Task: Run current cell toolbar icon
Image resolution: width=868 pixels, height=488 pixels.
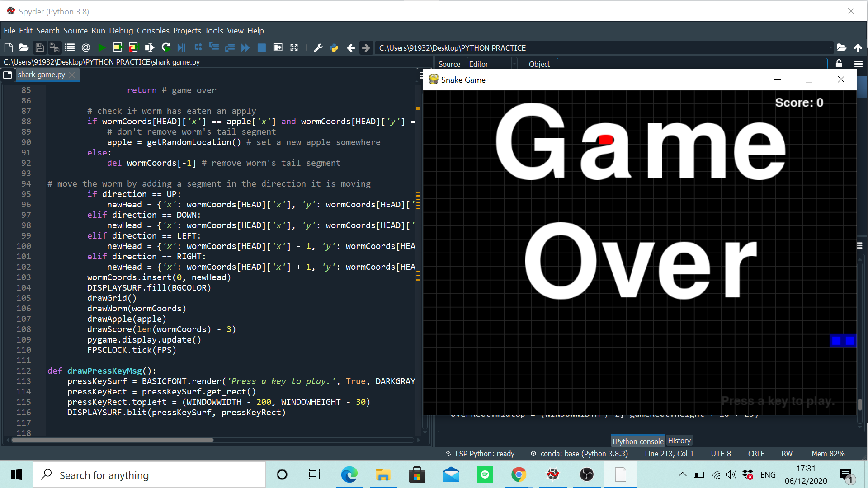Action: click(118, 47)
